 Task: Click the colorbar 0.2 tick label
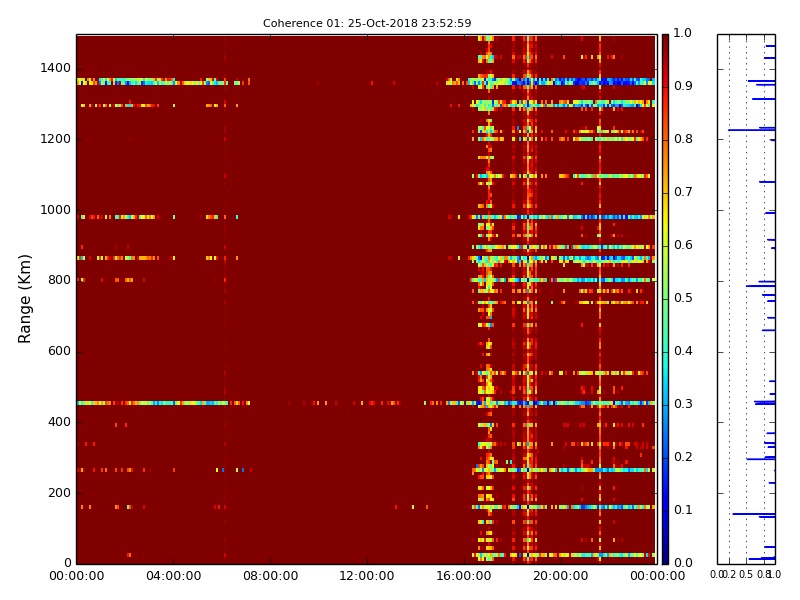(x=683, y=457)
